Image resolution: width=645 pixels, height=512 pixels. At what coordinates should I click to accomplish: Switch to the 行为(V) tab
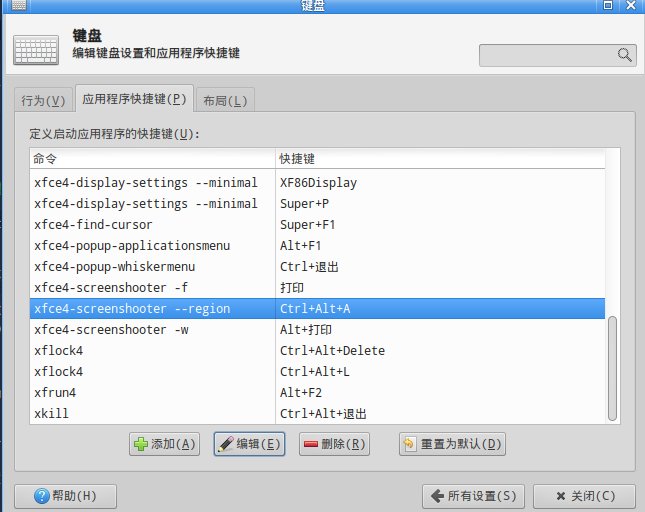tap(44, 100)
